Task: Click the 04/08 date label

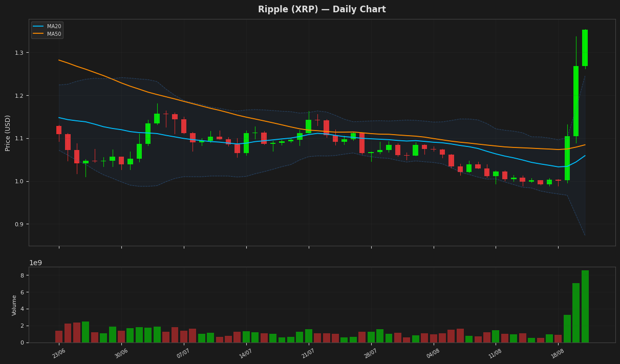Action: pos(434,353)
